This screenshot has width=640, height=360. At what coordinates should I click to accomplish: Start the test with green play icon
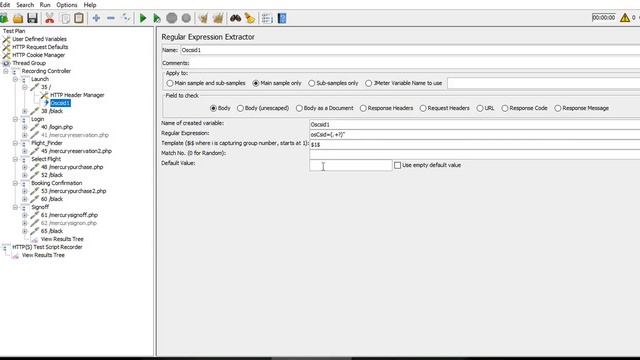pos(143,18)
